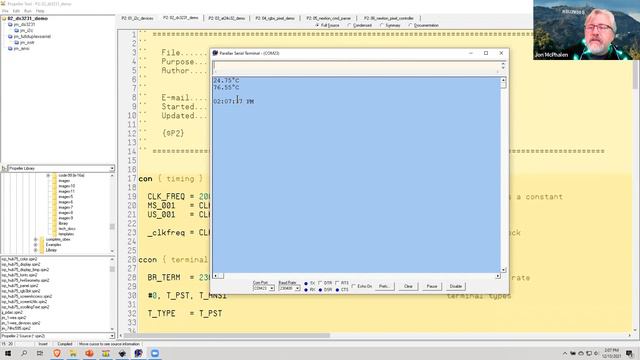Open the notification center icon
Image resolution: width=640 pixels, height=360 pixels.
click(629, 353)
